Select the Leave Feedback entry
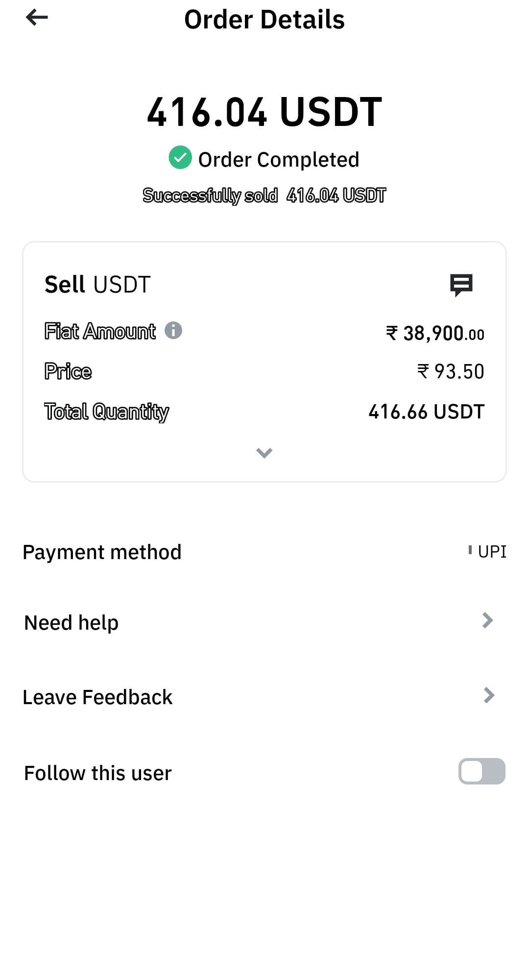 [97, 697]
